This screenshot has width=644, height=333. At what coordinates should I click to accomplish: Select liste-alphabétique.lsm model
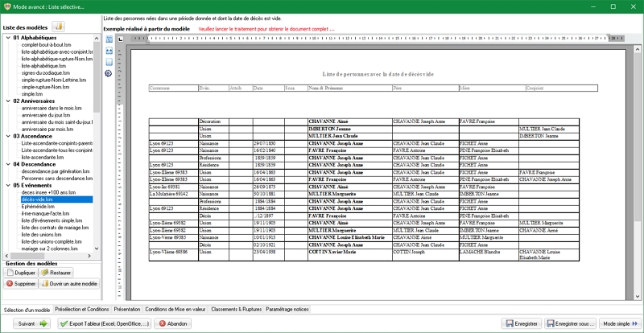coord(43,66)
